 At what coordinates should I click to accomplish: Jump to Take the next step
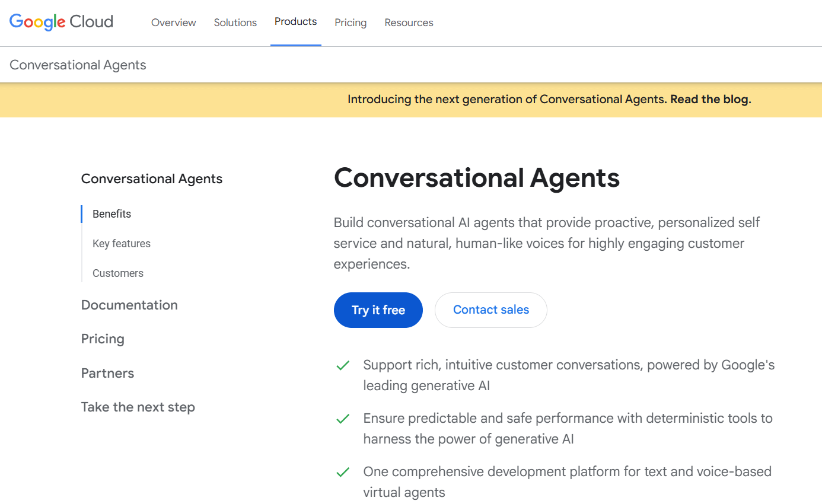point(138,407)
